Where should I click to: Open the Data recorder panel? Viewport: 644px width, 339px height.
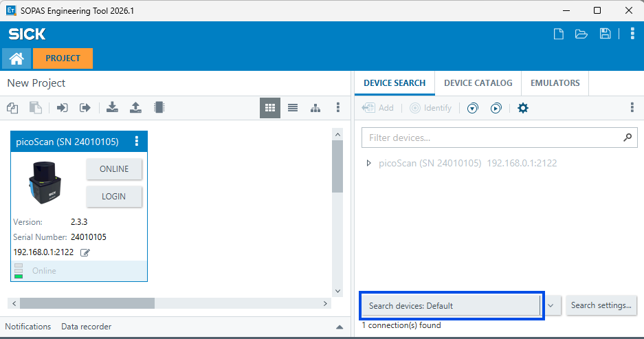(86, 327)
